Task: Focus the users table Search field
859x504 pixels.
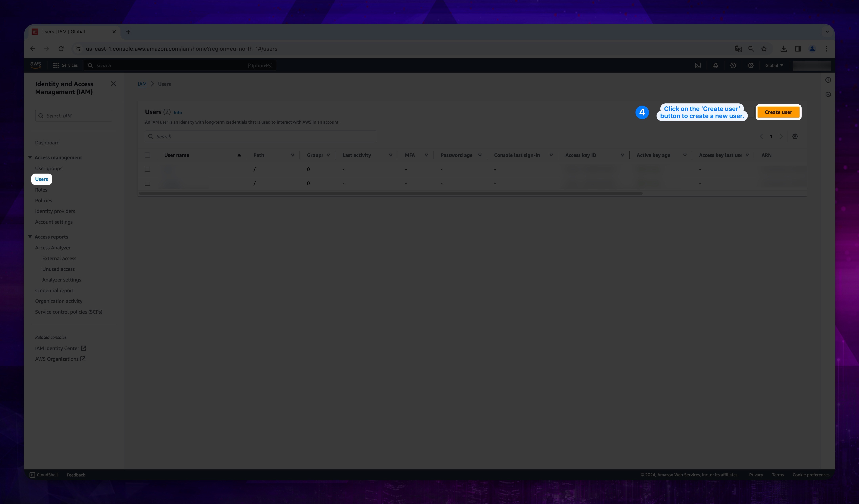Action: coord(261,136)
